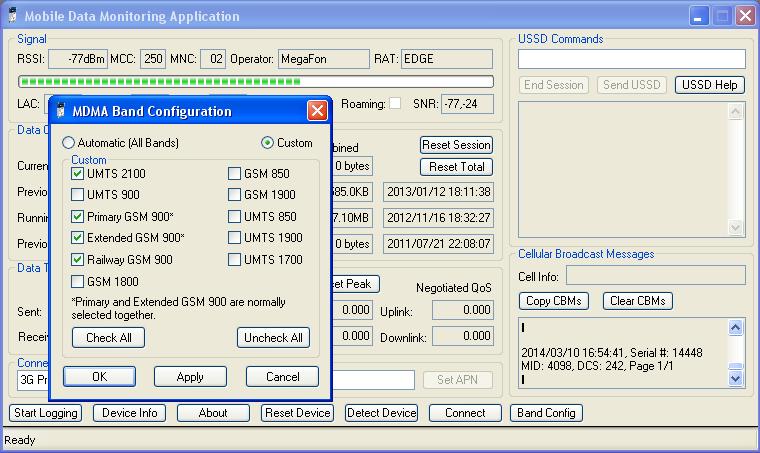Click the RAT field showing EDGE
The height and width of the screenshot is (453, 760).
447,59
